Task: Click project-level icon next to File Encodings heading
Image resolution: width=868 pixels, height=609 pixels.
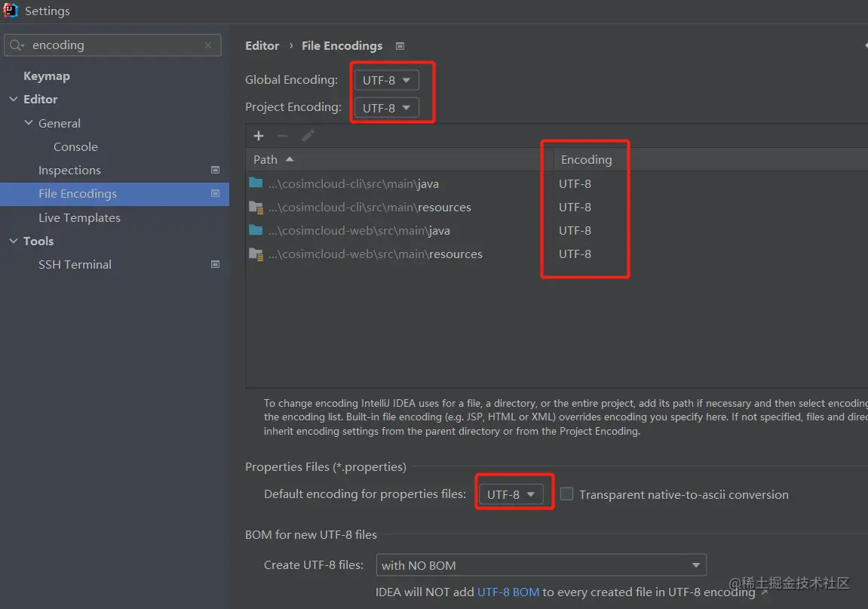Action: point(400,46)
